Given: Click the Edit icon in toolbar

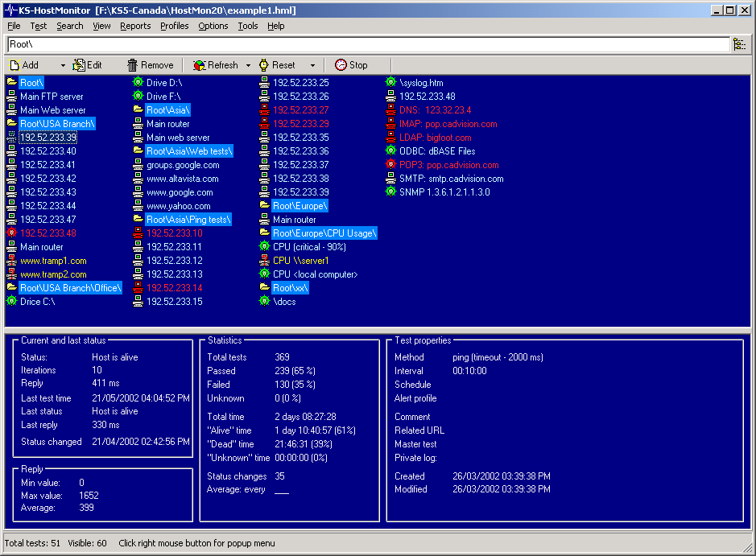Looking at the screenshot, I should pyautogui.click(x=79, y=65).
